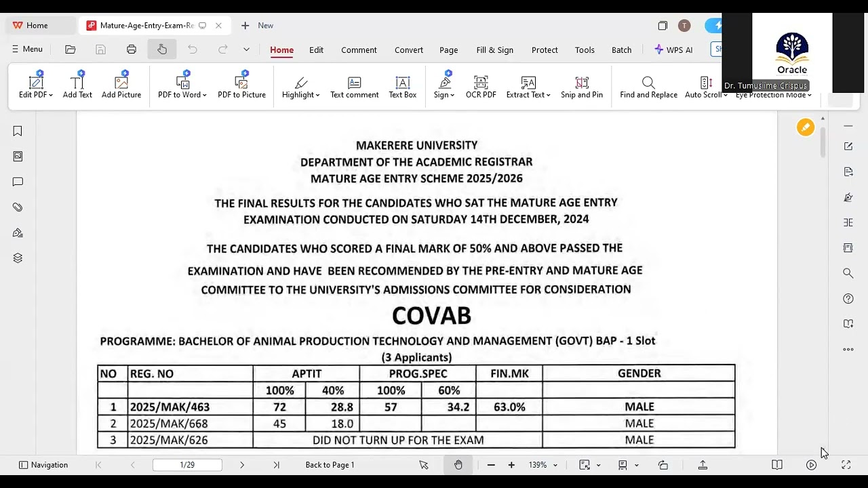The image size is (868, 488).
Task: Open the help question mark icon
Action: coord(848,299)
